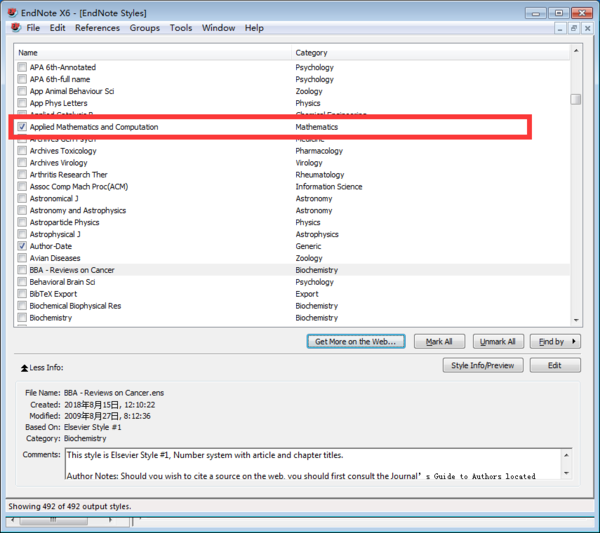Open the Find by dropdown button
This screenshot has height=533, width=600.
click(x=555, y=341)
